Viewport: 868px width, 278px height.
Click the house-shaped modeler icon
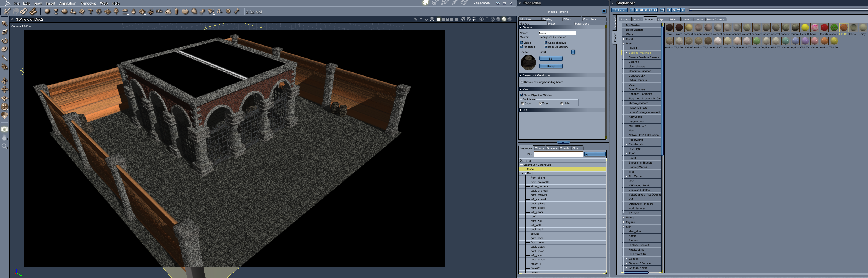click(168, 12)
